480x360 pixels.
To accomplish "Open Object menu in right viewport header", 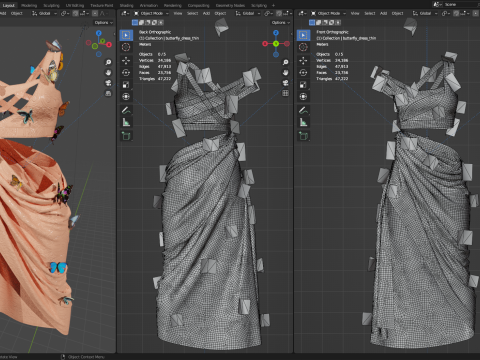I will click(397, 13).
